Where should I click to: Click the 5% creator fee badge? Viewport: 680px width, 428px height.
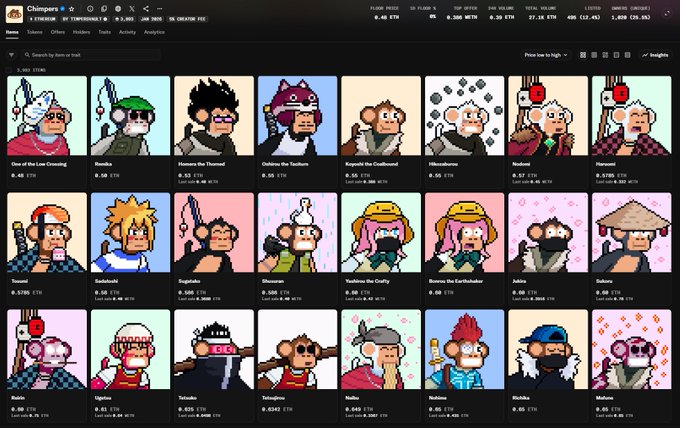[187, 19]
